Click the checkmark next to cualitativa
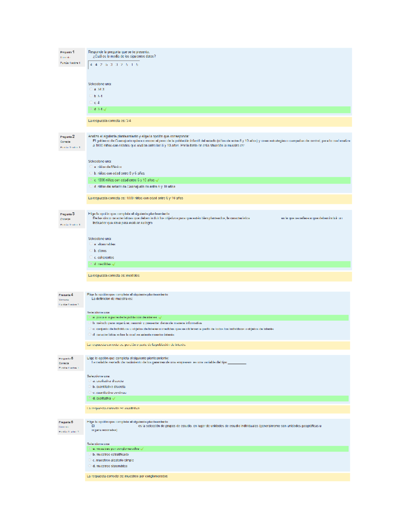The image size is (411, 532). click(114, 398)
